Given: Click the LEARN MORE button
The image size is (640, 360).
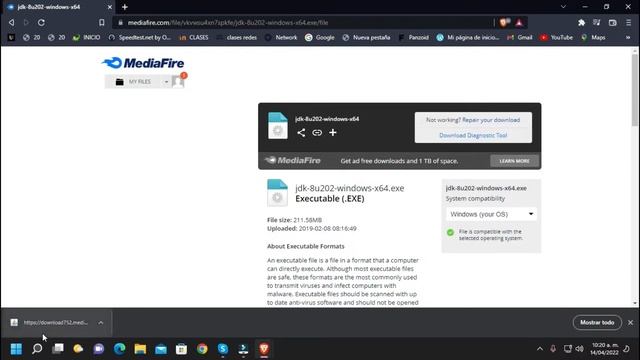Looking at the screenshot, I should 514,161.
